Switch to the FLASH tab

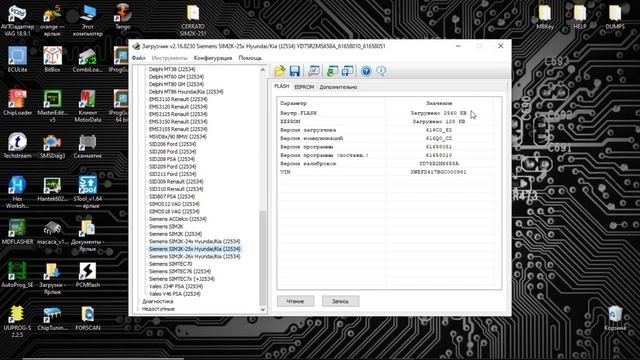point(282,87)
